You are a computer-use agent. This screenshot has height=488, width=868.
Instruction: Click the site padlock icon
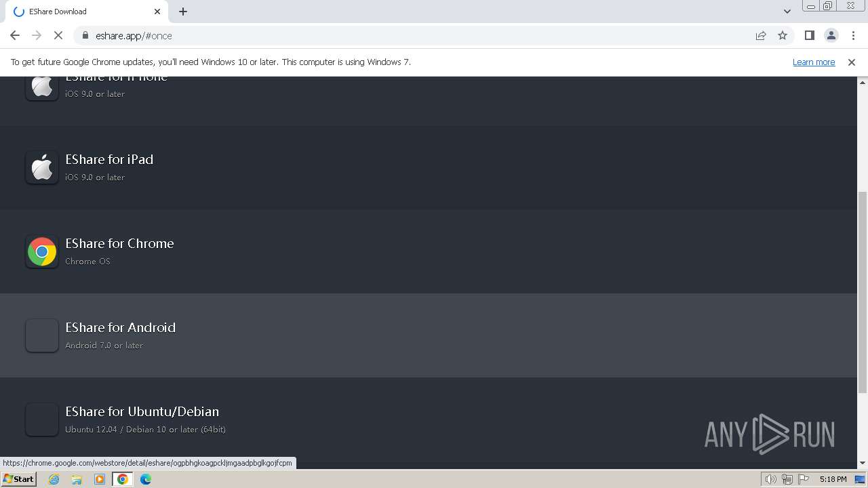(x=85, y=35)
